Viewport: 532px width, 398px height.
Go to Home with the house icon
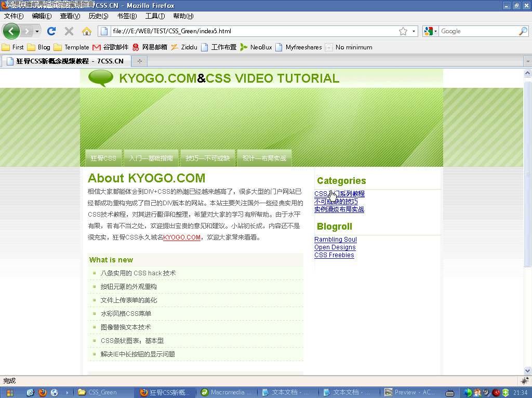(87, 31)
